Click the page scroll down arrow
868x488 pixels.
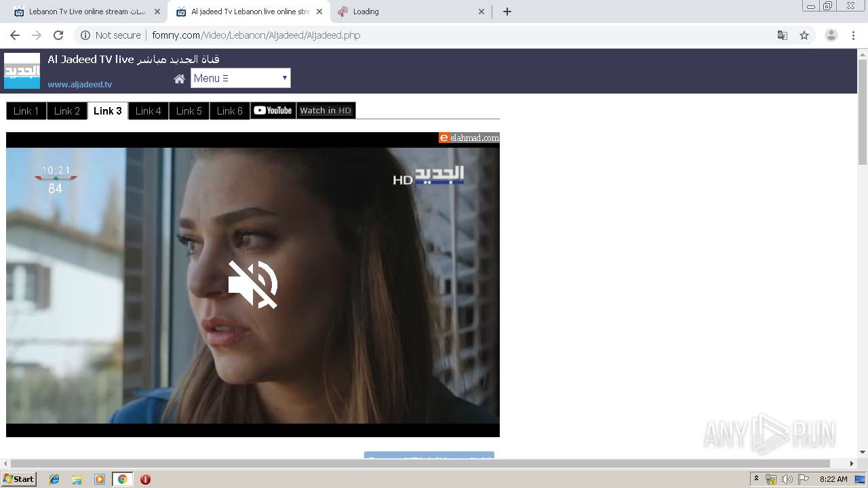point(863,452)
